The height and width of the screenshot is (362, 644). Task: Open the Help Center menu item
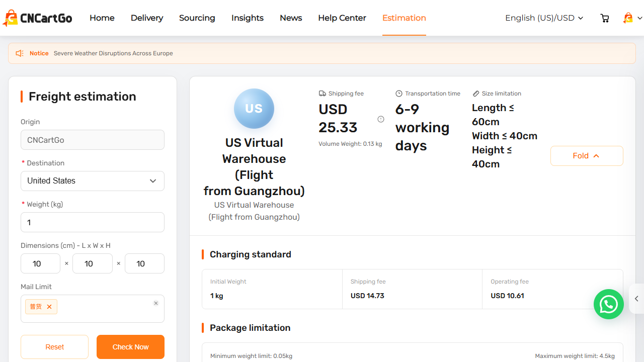point(342,18)
